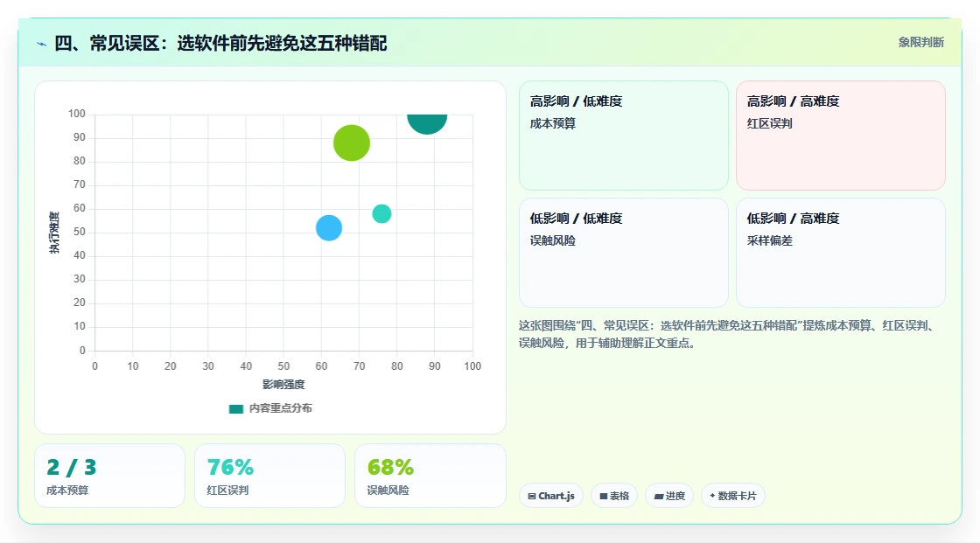
Task: Click the lightning icon beside section title
Action: [x=42, y=44]
